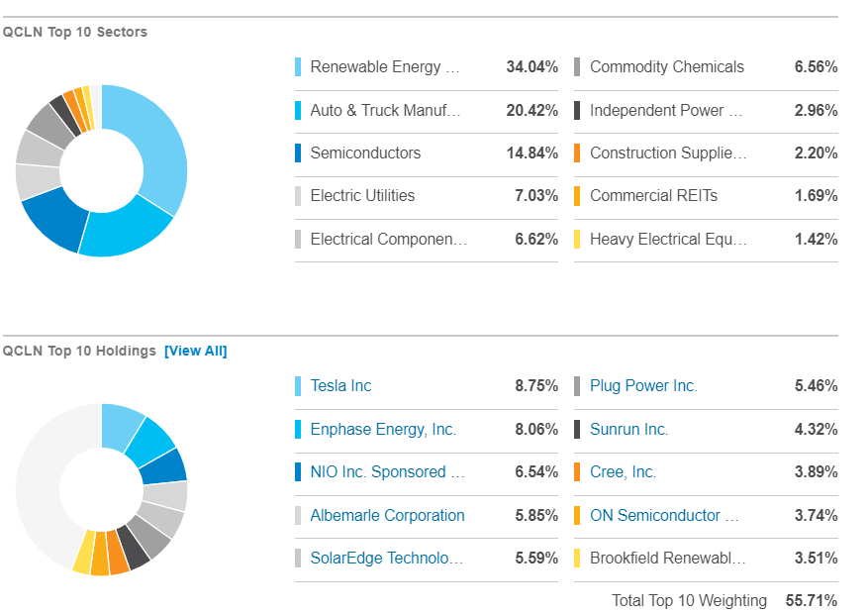
Task: Select the Heavy Electrical Equ… label
Action: point(668,239)
